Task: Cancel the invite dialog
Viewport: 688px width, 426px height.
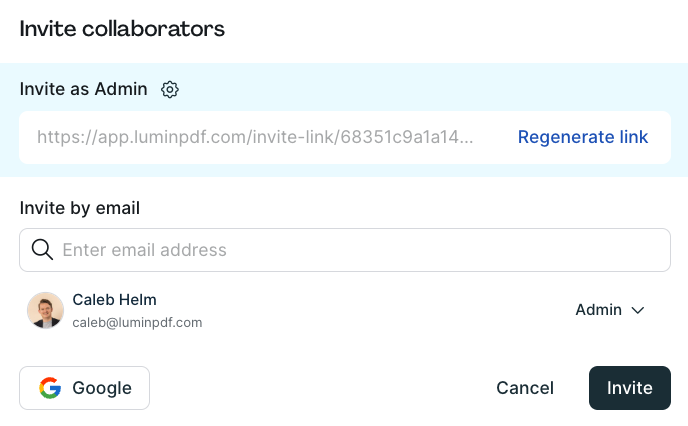Action: click(525, 388)
